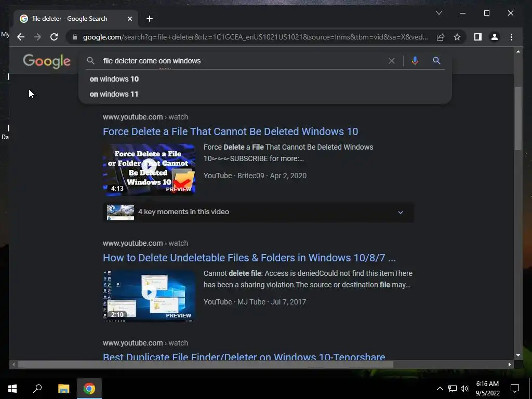Open 'How to Delete Undeletable Files & Folders' link
Viewport: 532px width, 399px height.
pyautogui.click(x=249, y=258)
